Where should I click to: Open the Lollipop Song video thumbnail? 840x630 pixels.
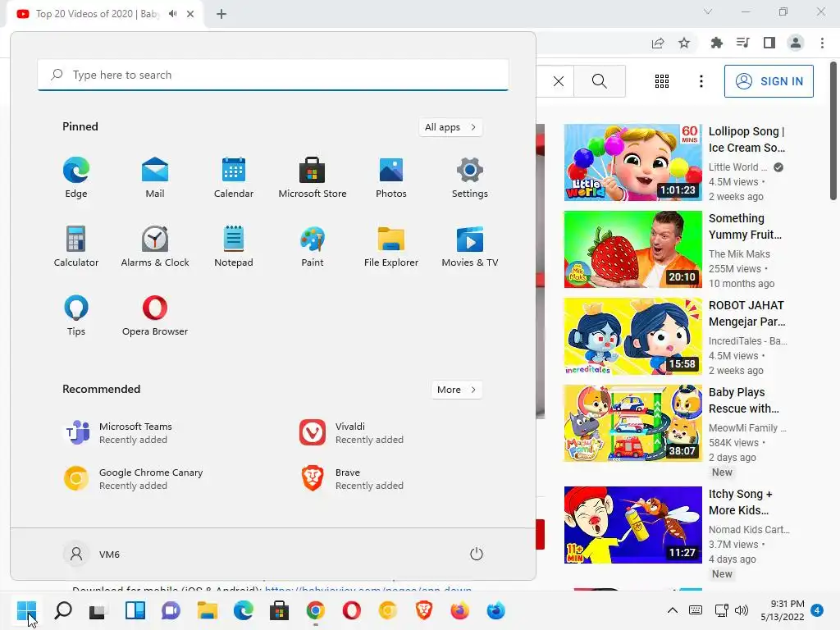click(632, 162)
